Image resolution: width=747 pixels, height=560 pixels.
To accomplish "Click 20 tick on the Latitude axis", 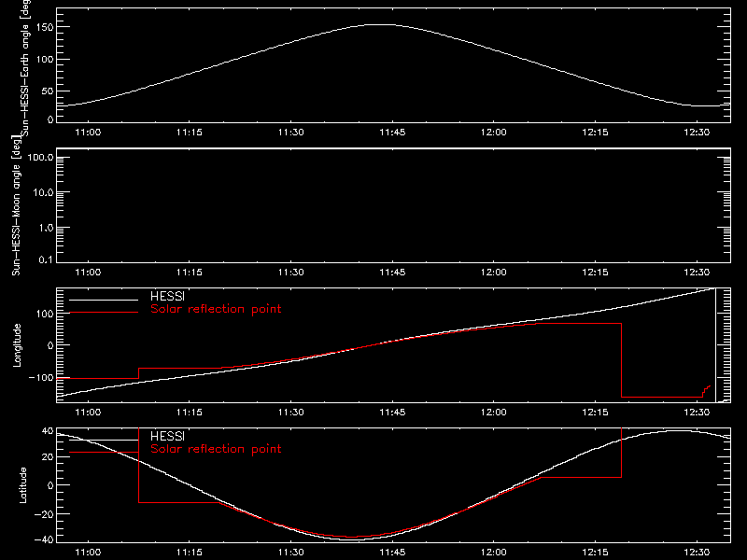I will pyautogui.click(x=48, y=456).
